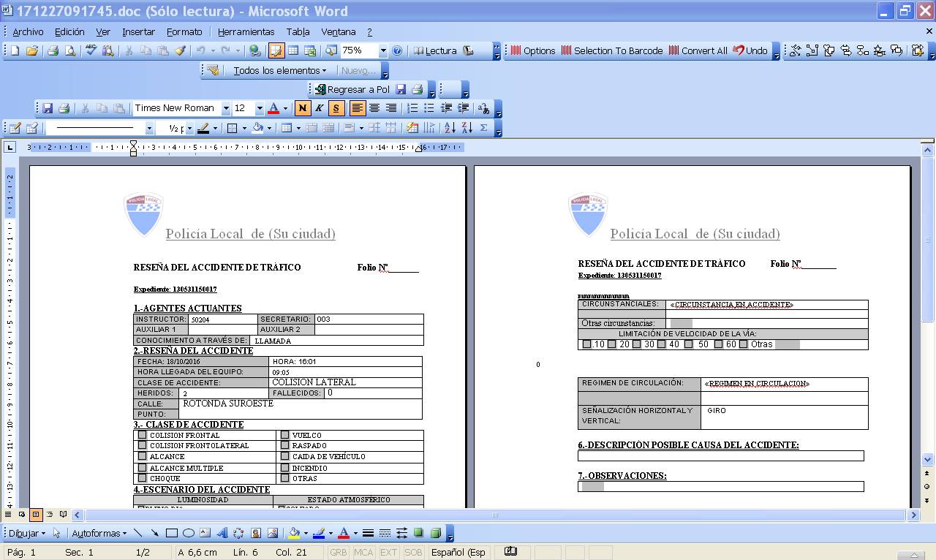This screenshot has height=560, width=936.
Task: Switch to Lectura reading layout
Action: click(x=435, y=50)
